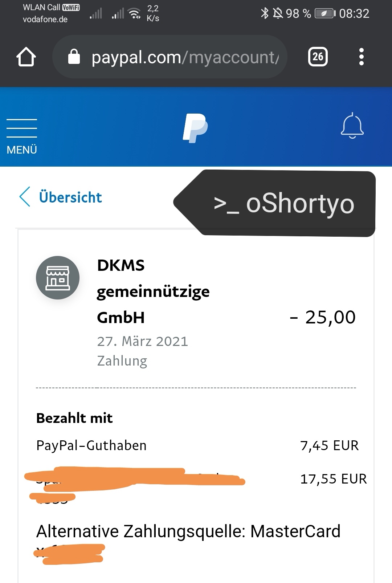Image resolution: width=392 pixels, height=583 pixels.
Task: Tap the DKMS gemeinnützige GmbH merchant name
Action: 152,291
